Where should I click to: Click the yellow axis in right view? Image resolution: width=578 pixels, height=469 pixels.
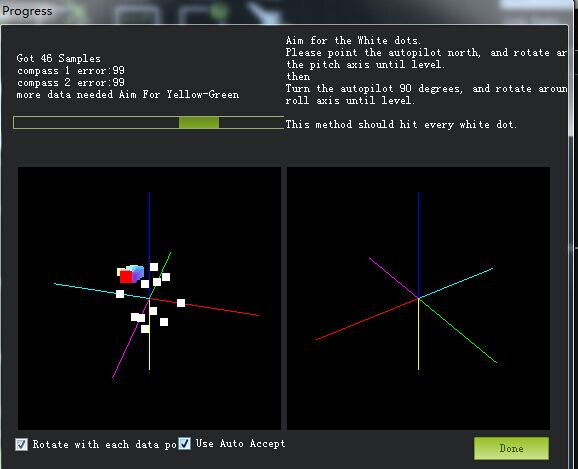pyautogui.click(x=418, y=334)
